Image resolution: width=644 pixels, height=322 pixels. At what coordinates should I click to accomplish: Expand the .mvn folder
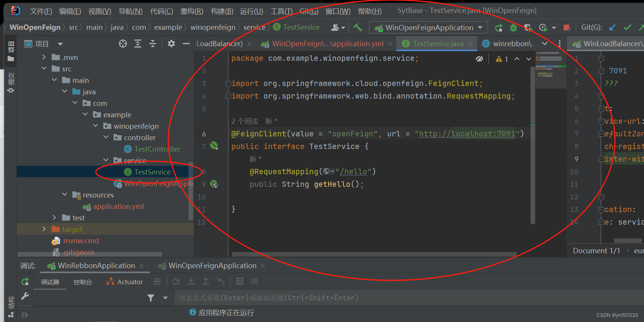(x=44, y=57)
